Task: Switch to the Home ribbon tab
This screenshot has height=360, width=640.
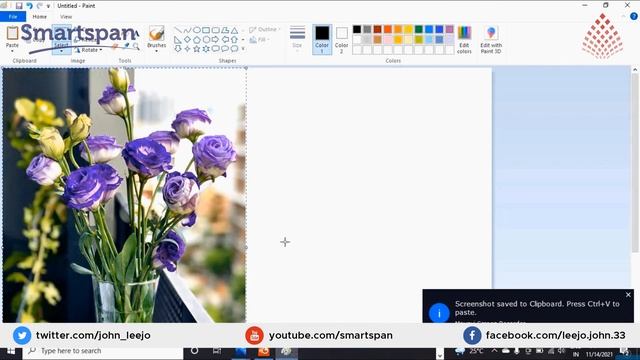Action: (x=40, y=17)
